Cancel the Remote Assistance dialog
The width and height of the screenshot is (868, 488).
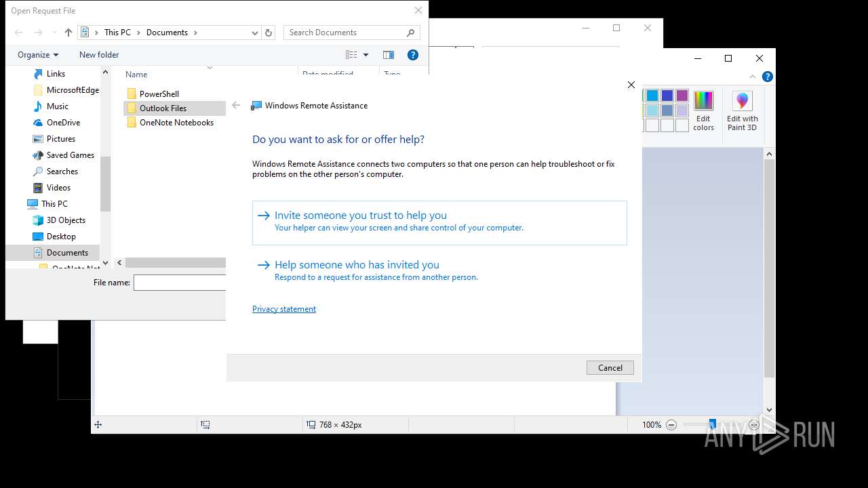pos(610,367)
